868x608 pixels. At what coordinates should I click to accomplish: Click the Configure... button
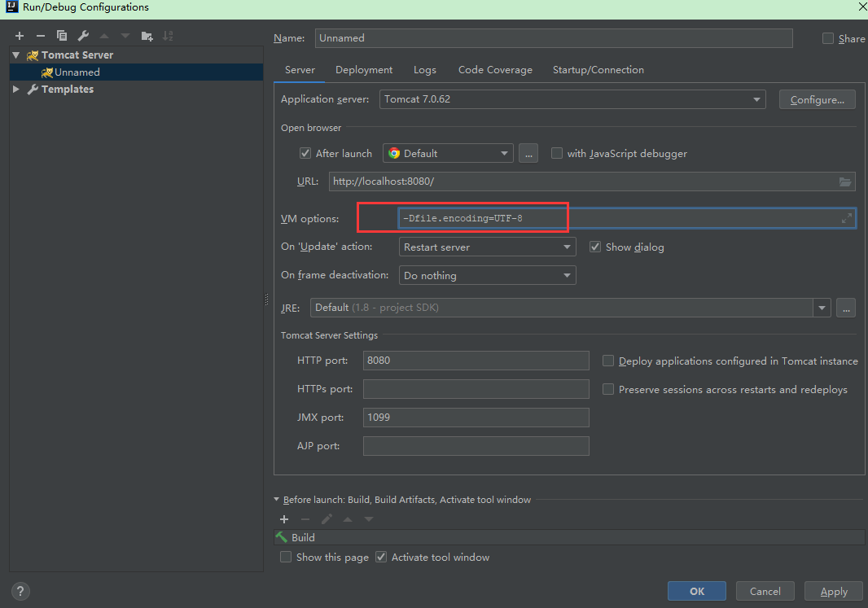pyautogui.click(x=817, y=99)
